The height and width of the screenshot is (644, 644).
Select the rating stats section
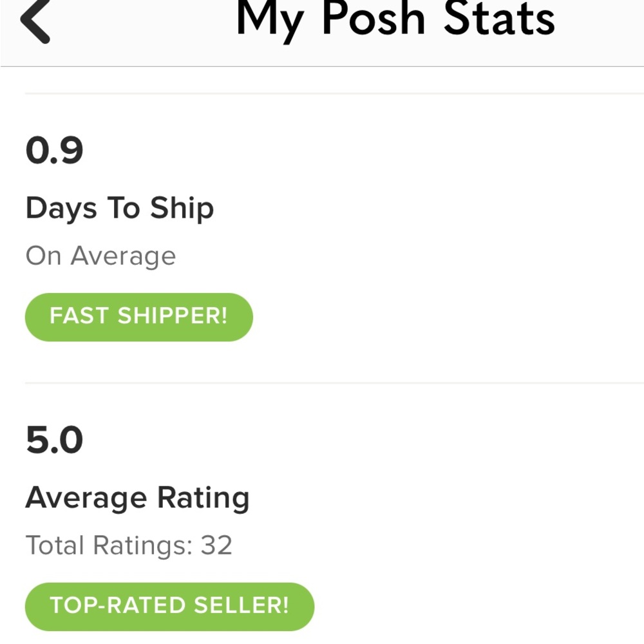click(193, 522)
